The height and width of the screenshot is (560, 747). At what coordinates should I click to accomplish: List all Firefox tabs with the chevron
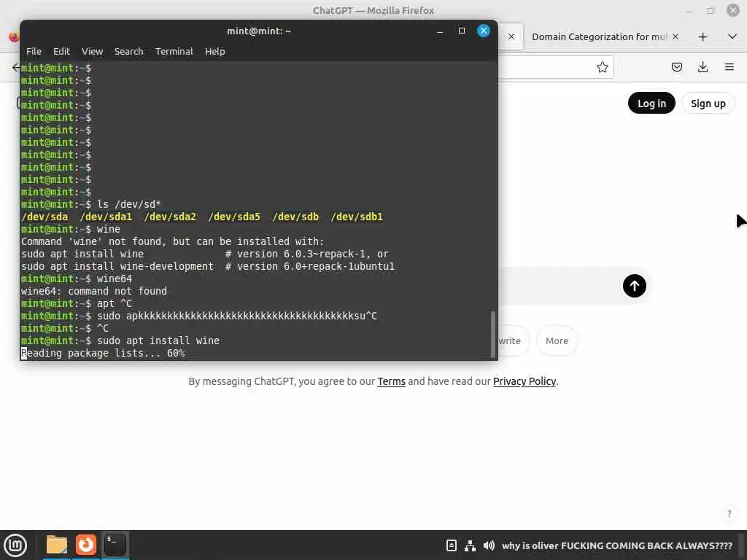(x=732, y=36)
